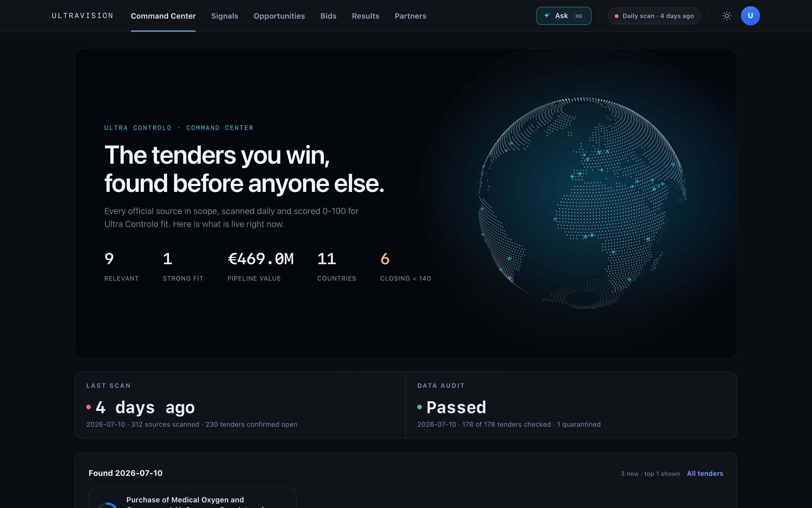
Task: Open the user avatar "U" menu
Action: 750,16
